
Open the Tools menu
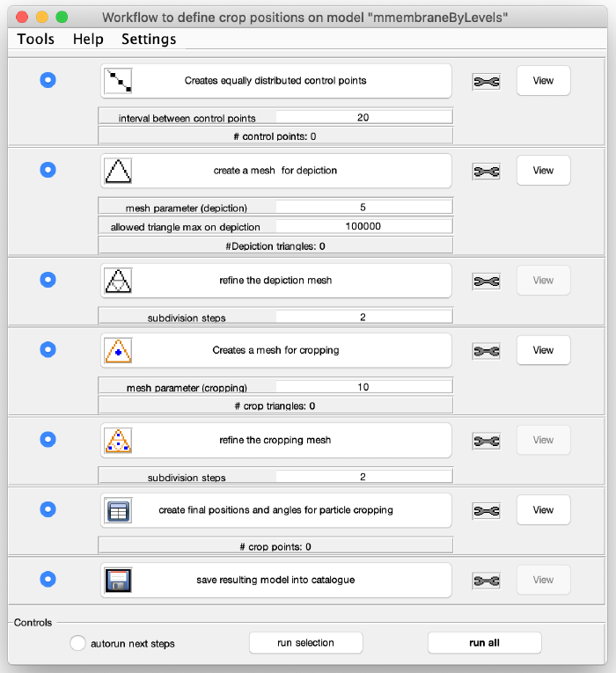tap(35, 39)
